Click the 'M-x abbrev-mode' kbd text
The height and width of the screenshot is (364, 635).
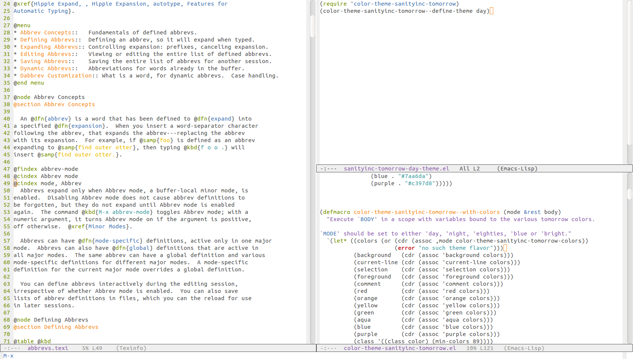124,212
